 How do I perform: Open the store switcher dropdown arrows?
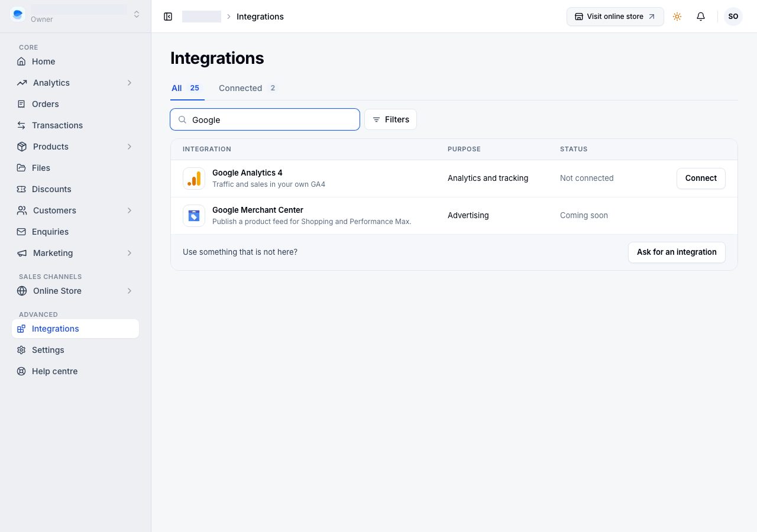tap(137, 14)
